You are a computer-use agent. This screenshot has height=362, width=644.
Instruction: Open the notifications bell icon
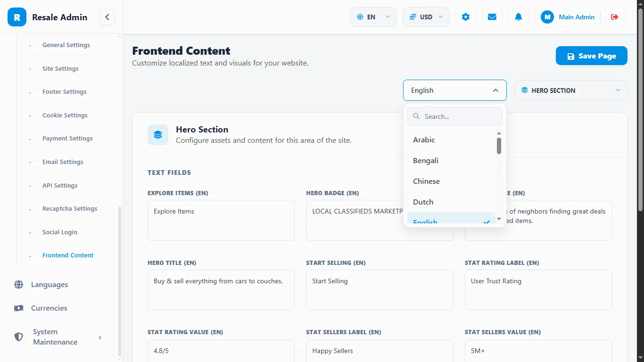519,17
